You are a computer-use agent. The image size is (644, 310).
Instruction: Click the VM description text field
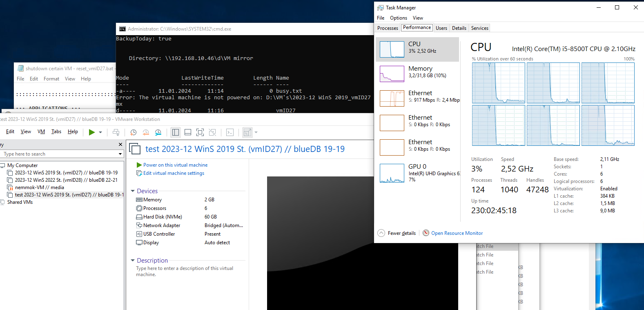click(185, 271)
